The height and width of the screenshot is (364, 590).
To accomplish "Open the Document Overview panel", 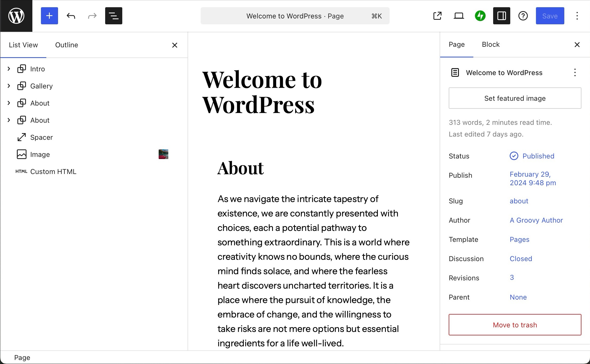I will coord(113,16).
